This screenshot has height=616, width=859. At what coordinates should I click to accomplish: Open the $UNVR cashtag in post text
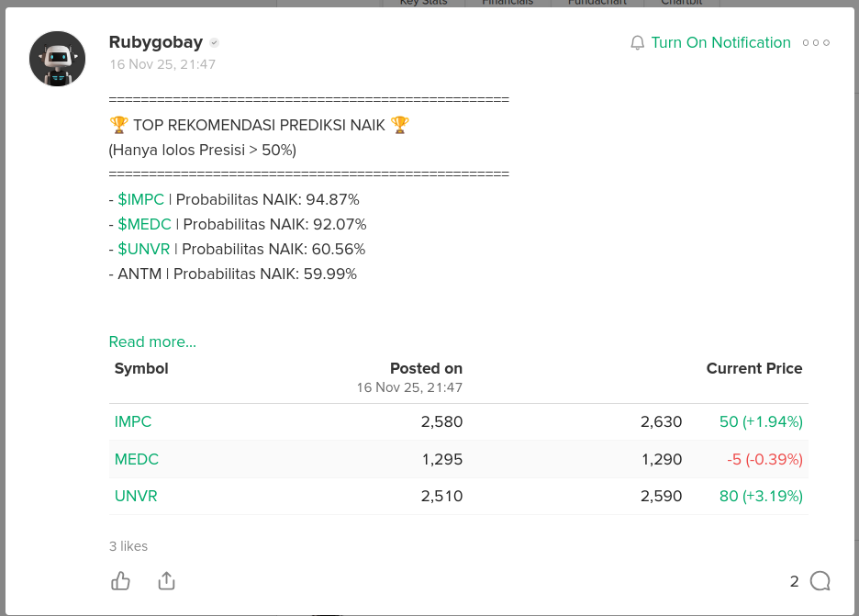click(x=144, y=249)
